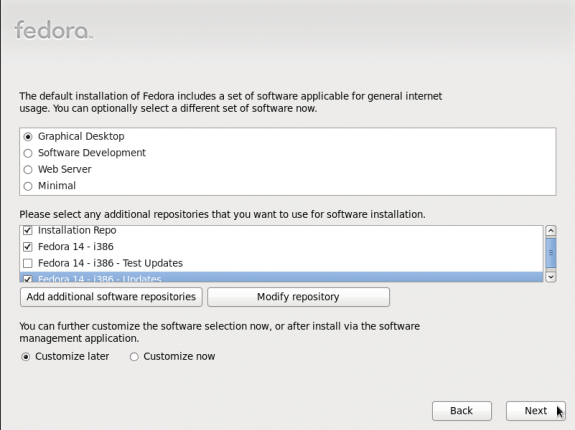
Task: Go Back to the previous step
Action: point(462,411)
